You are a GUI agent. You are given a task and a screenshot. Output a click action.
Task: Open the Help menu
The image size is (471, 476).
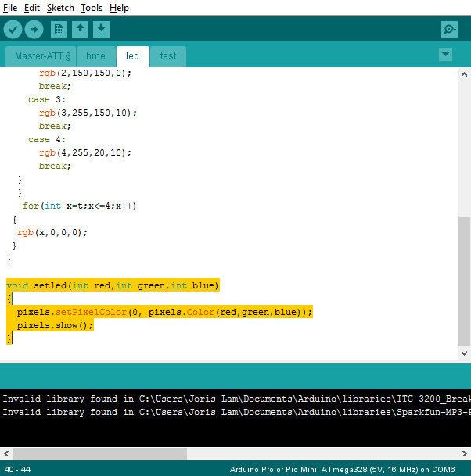[x=119, y=8]
